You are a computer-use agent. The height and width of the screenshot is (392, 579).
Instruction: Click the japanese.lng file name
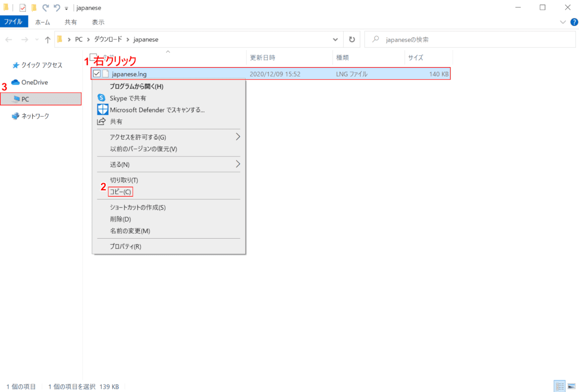(x=129, y=74)
